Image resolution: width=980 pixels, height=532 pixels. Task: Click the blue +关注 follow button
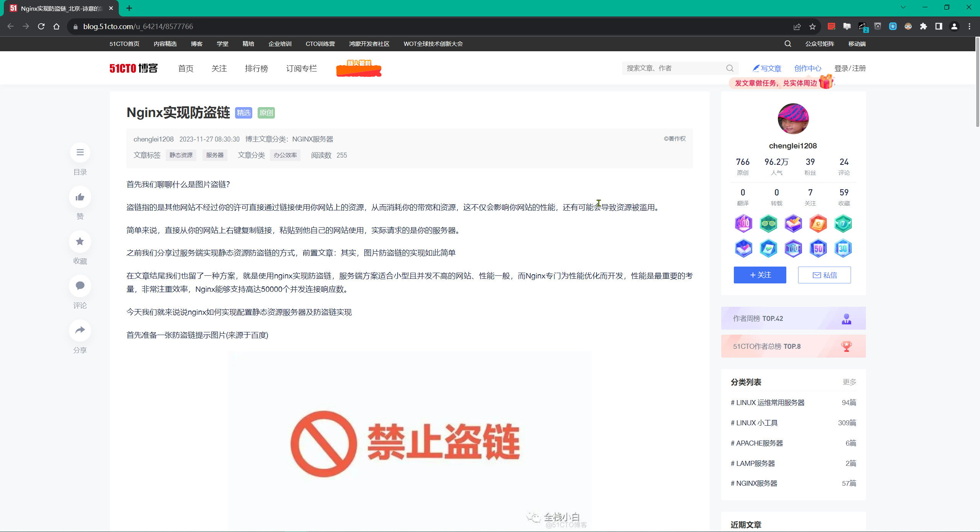pyautogui.click(x=760, y=275)
